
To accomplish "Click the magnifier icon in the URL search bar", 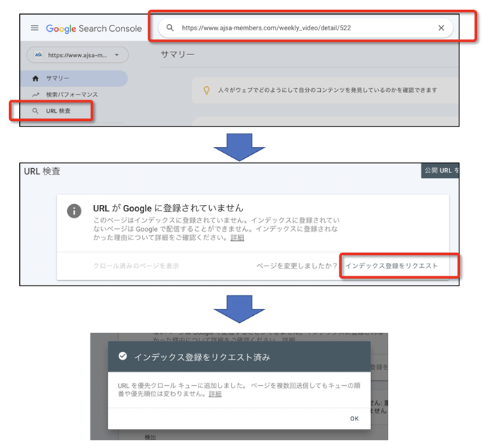I will 170,28.
